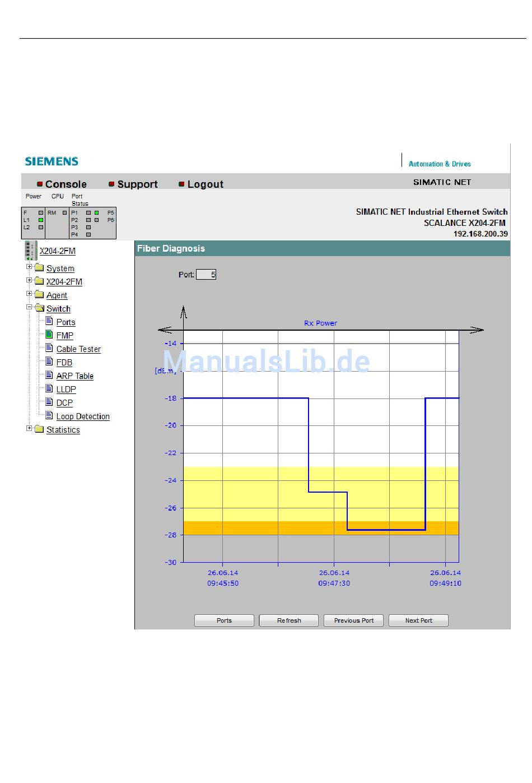Click the F fault LED indicator
The height and width of the screenshot is (783, 532).
click(x=41, y=213)
